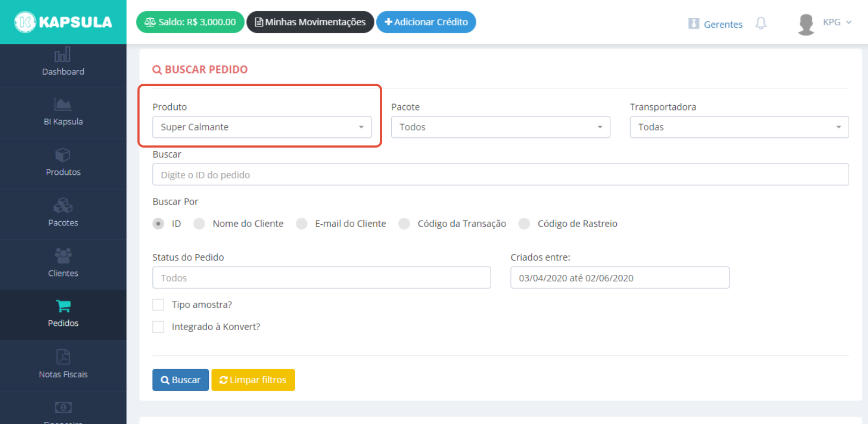Select Código da Transação radio button
This screenshot has height=424, width=868.
(404, 224)
